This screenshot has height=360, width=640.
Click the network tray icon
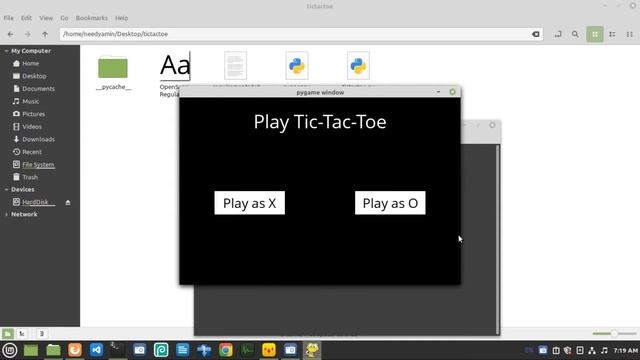[592, 351]
